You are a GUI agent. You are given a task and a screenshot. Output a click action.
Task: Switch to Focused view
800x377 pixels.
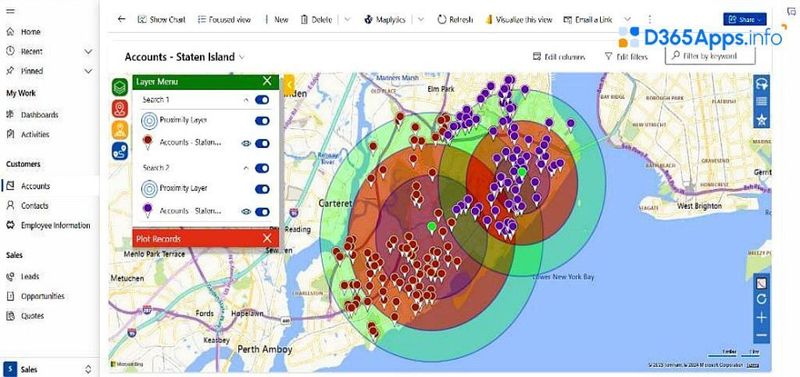coord(224,19)
